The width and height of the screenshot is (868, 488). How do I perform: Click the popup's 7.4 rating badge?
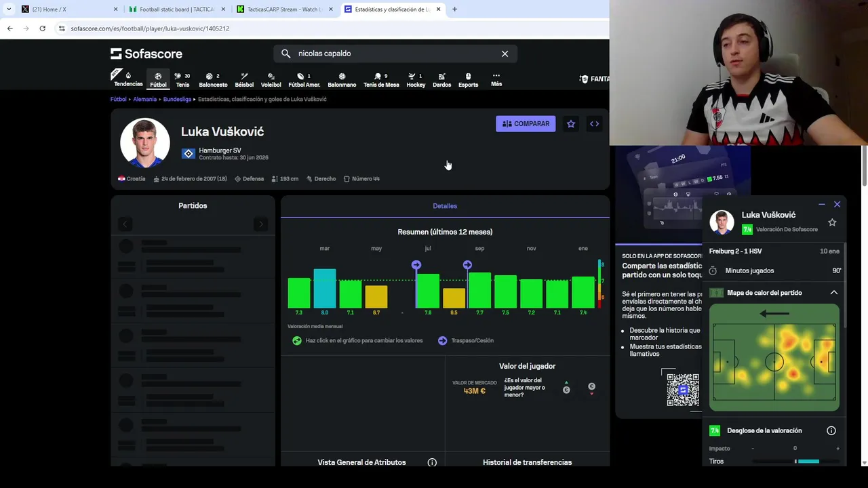pyautogui.click(x=747, y=230)
